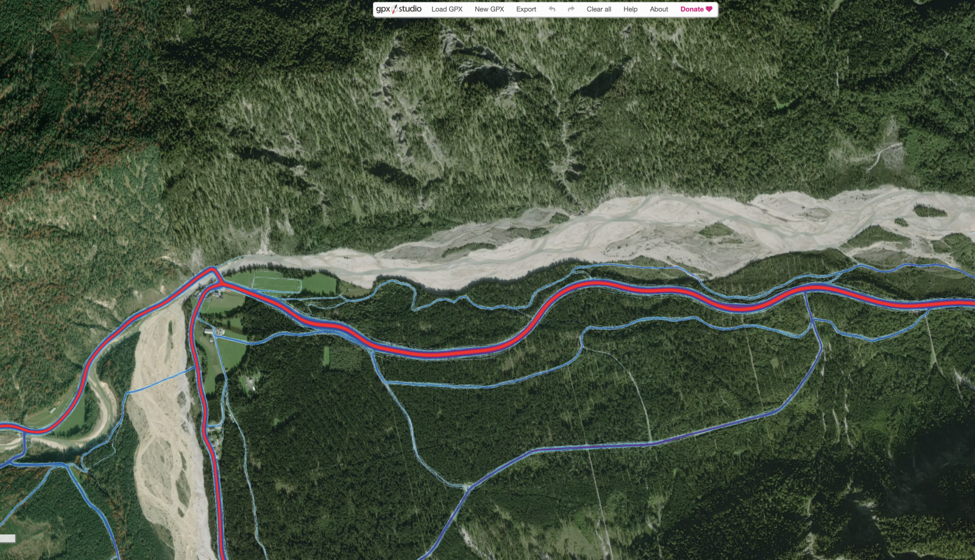975x560 pixels.
Task: Open the About link
Action: [659, 9]
